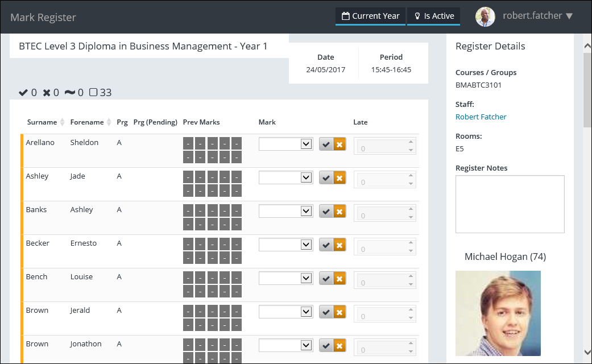Open Mark dropdown for Sheldon Arellano
Screen dimensions: 592x364
pos(285,144)
